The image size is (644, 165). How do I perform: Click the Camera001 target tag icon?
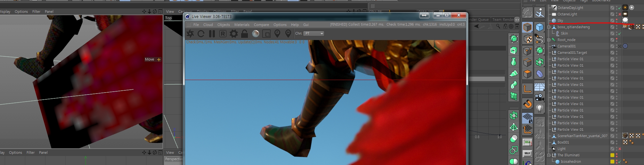click(625, 46)
